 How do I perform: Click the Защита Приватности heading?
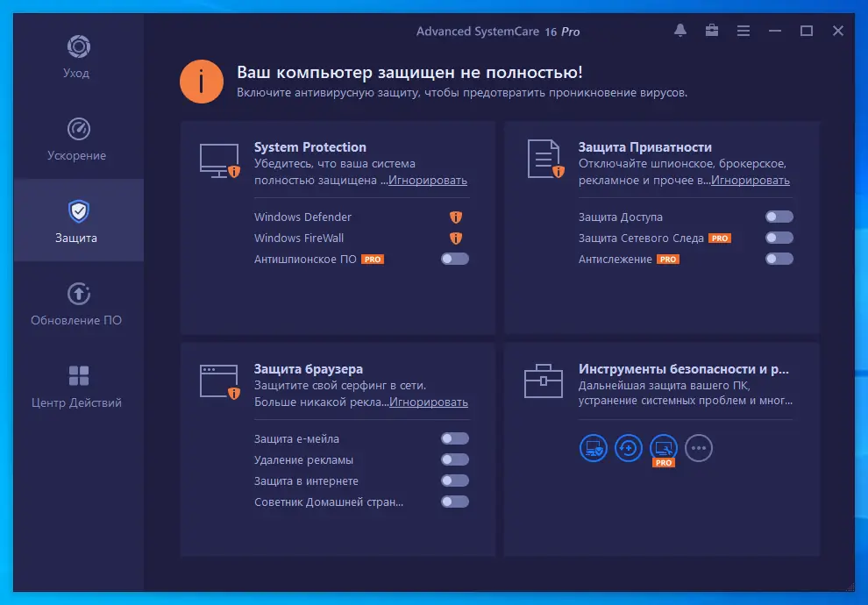tap(645, 147)
